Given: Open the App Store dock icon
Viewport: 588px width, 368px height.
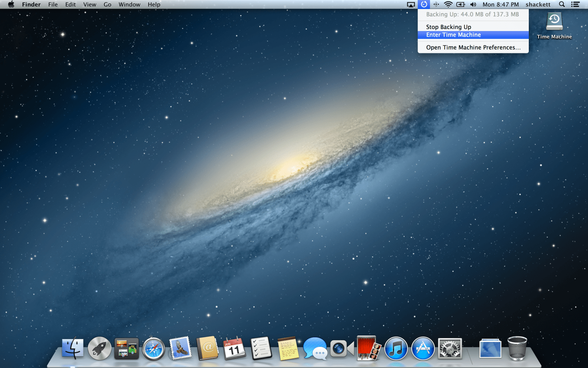Looking at the screenshot, I should [x=423, y=348].
